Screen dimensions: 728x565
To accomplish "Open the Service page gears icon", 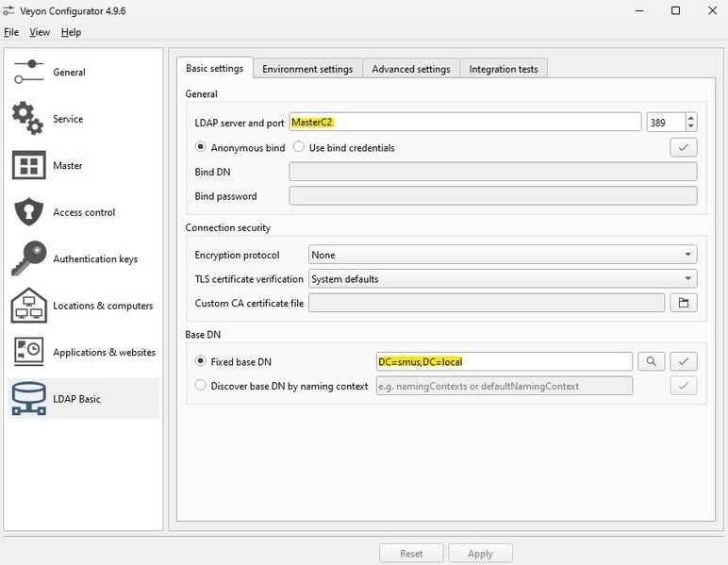I will pyautogui.click(x=28, y=119).
